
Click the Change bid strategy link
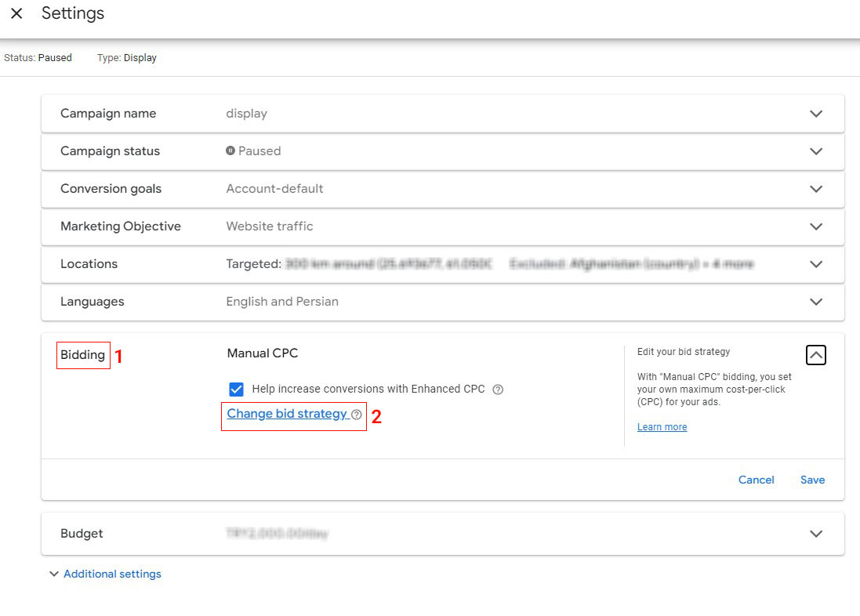point(287,414)
